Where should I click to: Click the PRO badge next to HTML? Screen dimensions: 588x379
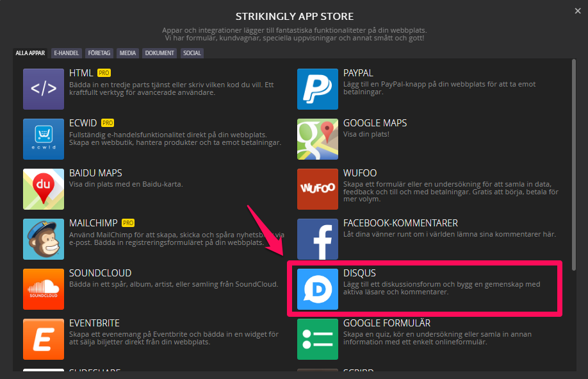[104, 73]
